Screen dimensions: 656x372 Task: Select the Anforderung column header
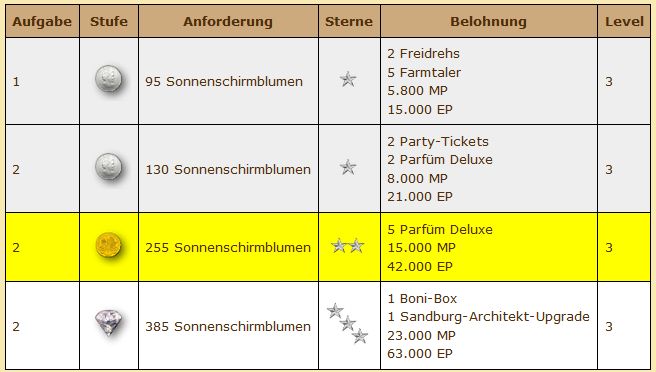(x=228, y=21)
